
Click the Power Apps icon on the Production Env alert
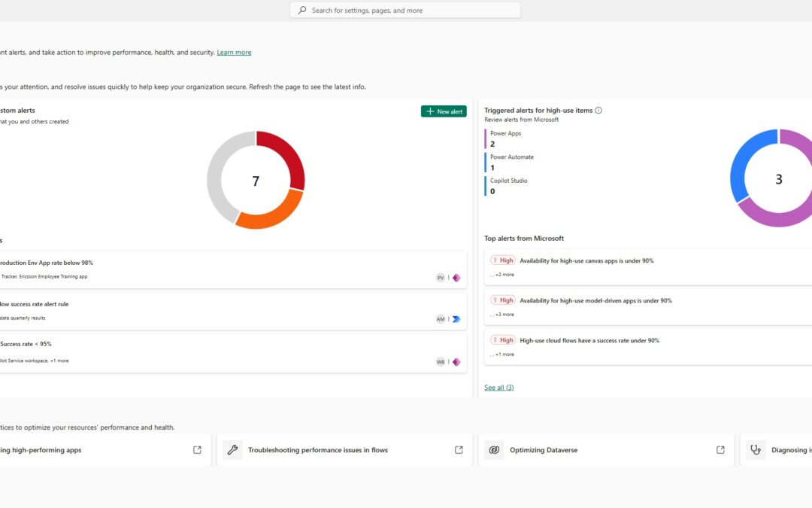[456, 278]
